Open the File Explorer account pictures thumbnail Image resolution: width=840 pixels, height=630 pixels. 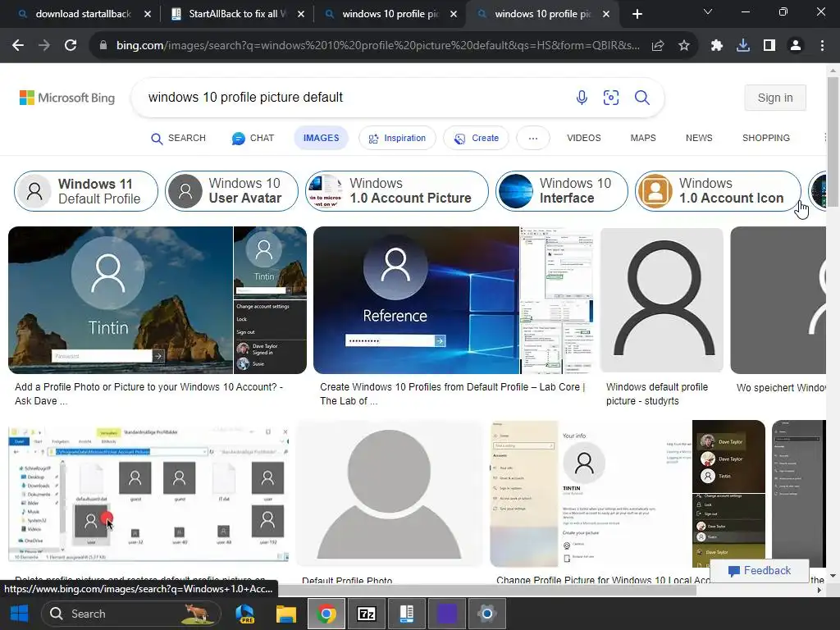149,494
